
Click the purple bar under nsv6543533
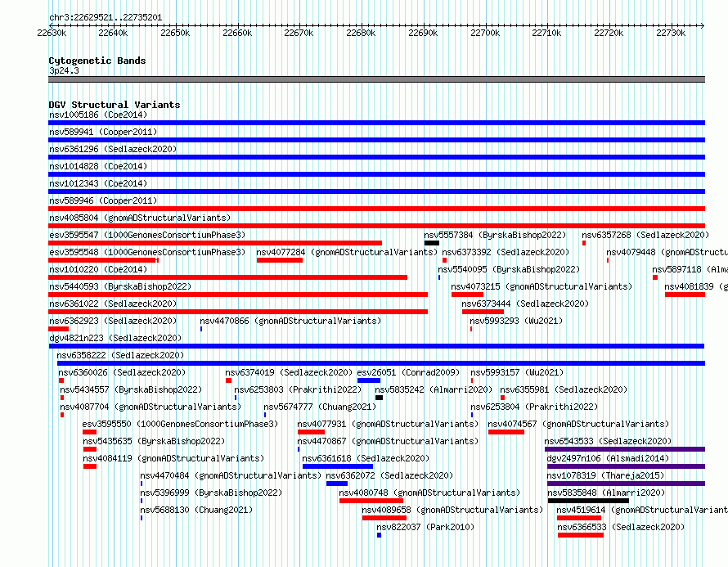click(x=625, y=449)
